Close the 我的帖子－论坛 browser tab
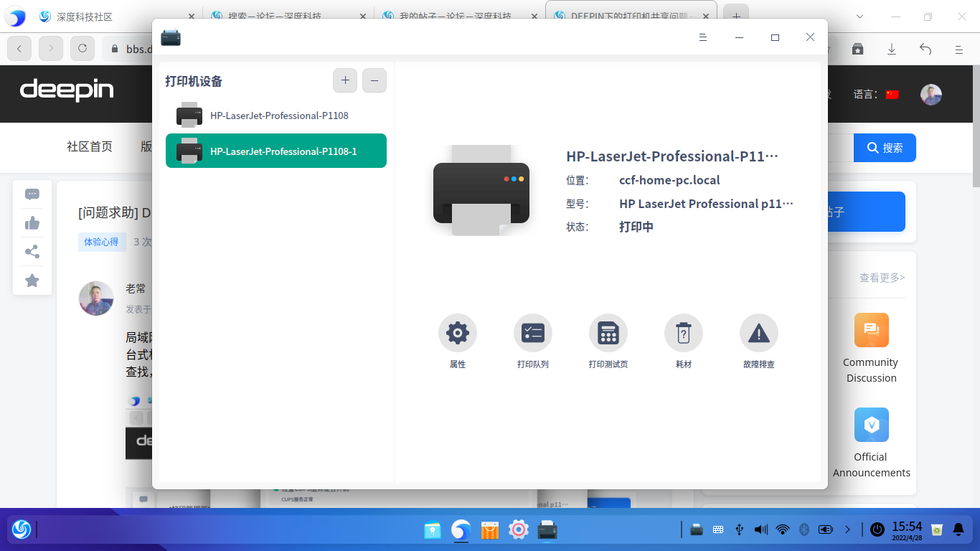Screen dimensions: 980x551 click(534, 17)
